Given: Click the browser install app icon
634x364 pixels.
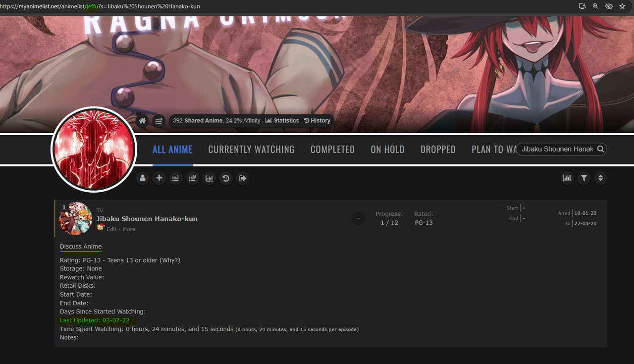Looking at the screenshot, I should pyautogui.click(x=582, y=6).
